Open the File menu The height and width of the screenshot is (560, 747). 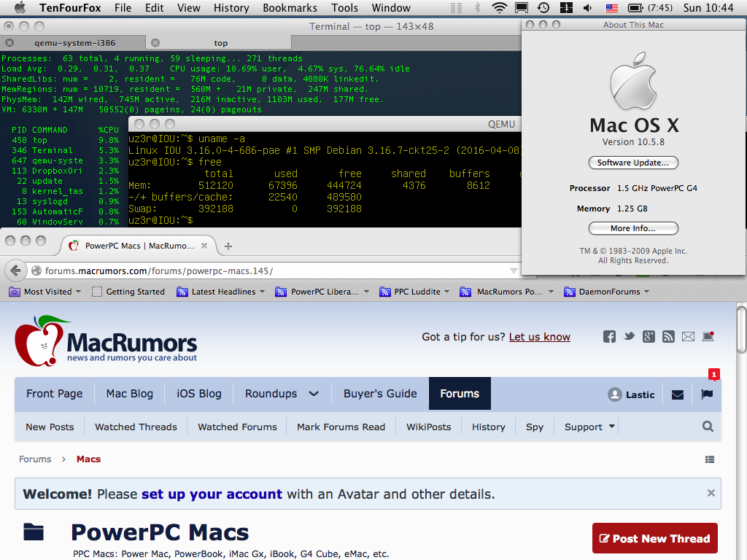pos(123,7)
